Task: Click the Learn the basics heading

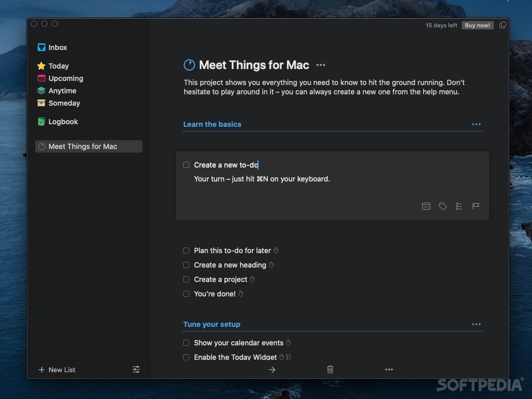Action: (212, 124)
